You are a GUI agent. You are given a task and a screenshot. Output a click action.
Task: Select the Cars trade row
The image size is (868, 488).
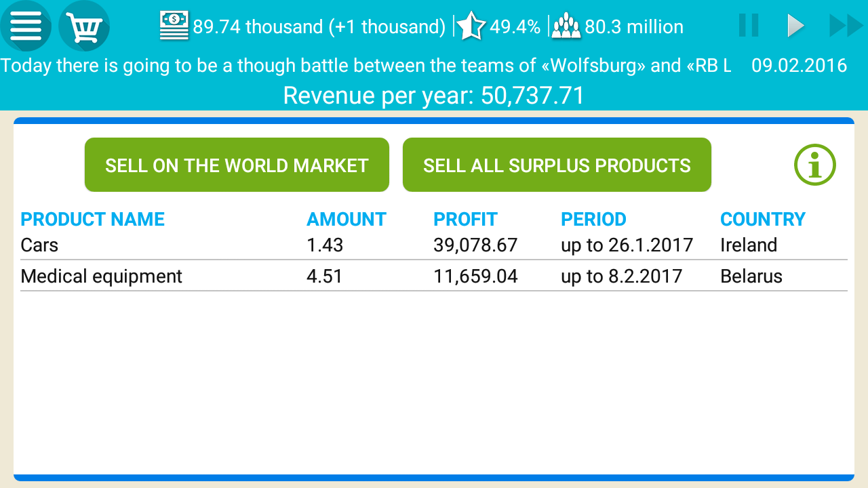433,245
